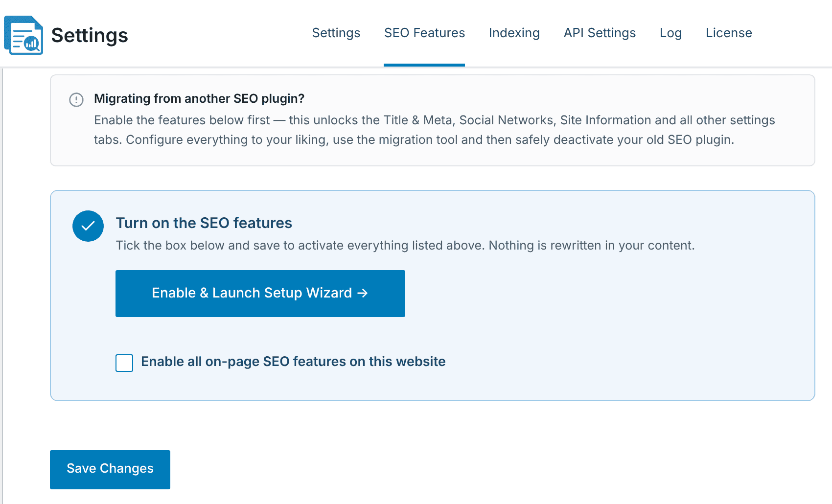The width and height of the screenshot is (832, 504).
Task: Click the large Settings page title
Action: point(90,35)
